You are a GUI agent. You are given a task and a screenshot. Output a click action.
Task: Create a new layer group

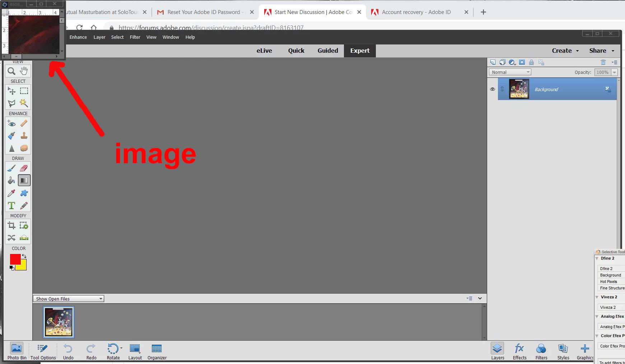point(503,62)
